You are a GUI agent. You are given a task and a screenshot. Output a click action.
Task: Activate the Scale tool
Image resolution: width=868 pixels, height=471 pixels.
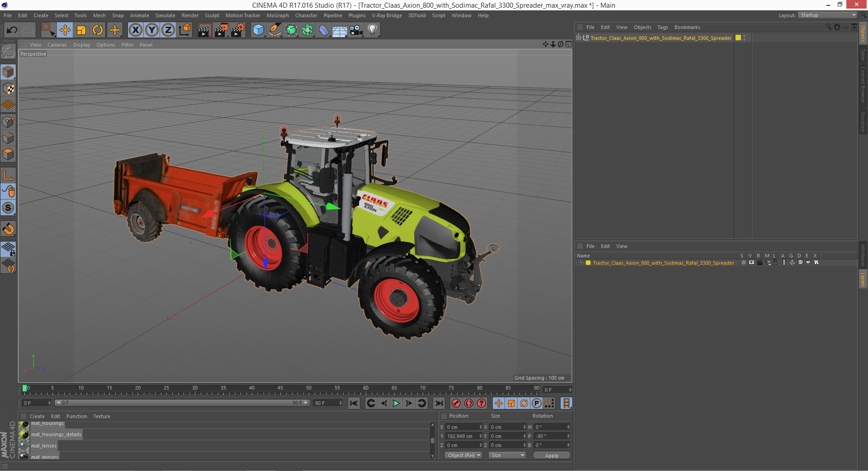(x=81, y=30)
